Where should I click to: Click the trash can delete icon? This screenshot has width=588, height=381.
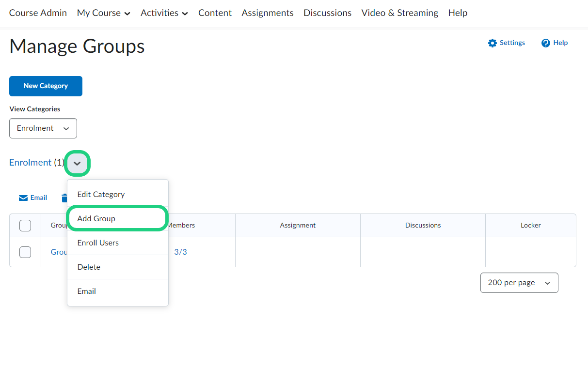pyautogui.click(x=64, y=198)
